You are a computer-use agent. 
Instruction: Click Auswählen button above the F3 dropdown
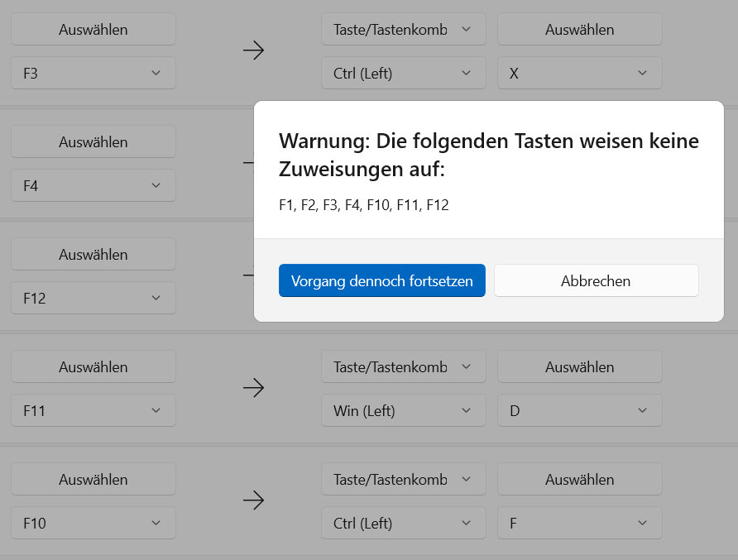(x=93, y=30)
